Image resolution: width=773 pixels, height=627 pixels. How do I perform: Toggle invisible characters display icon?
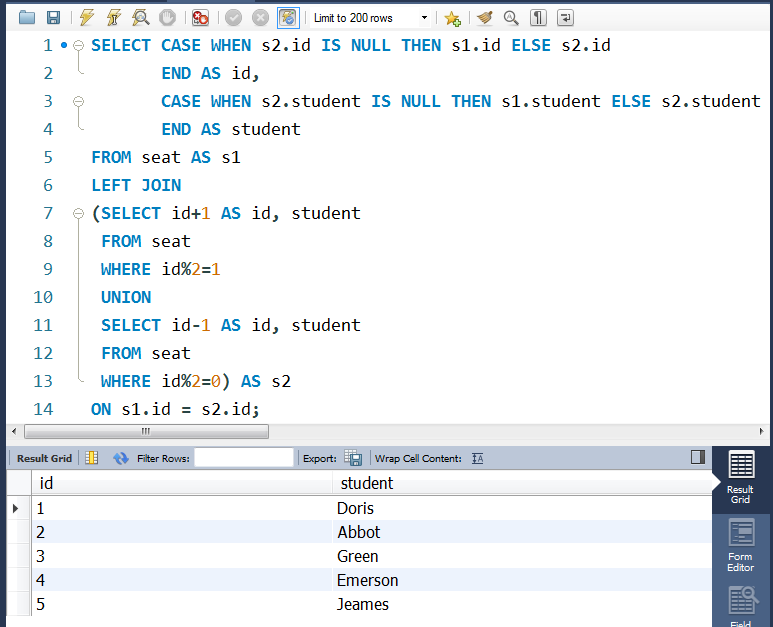538,18
